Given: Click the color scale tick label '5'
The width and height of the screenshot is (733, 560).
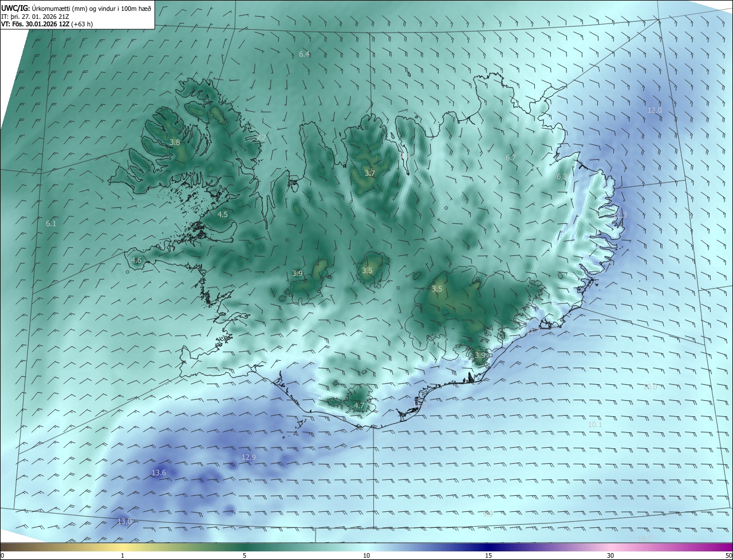Looking at the screenshot, I should click(245, 556).
